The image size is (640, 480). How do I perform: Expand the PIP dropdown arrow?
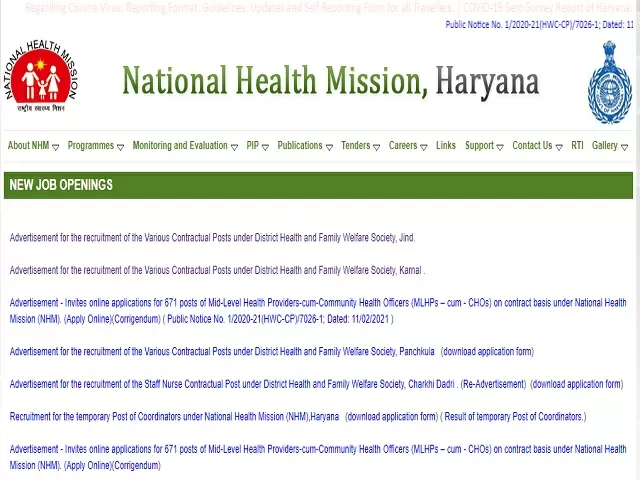265,147
